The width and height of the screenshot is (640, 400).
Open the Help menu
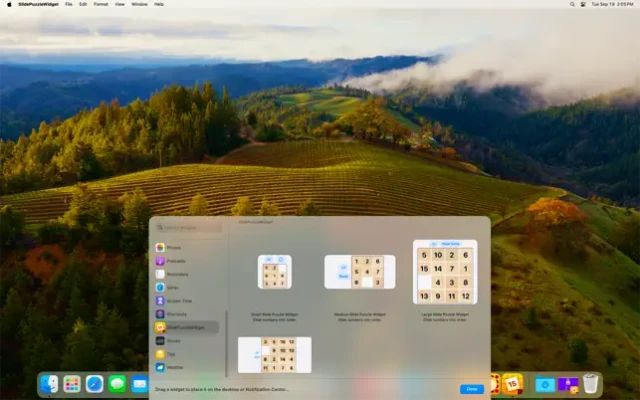tap(159, 4)
